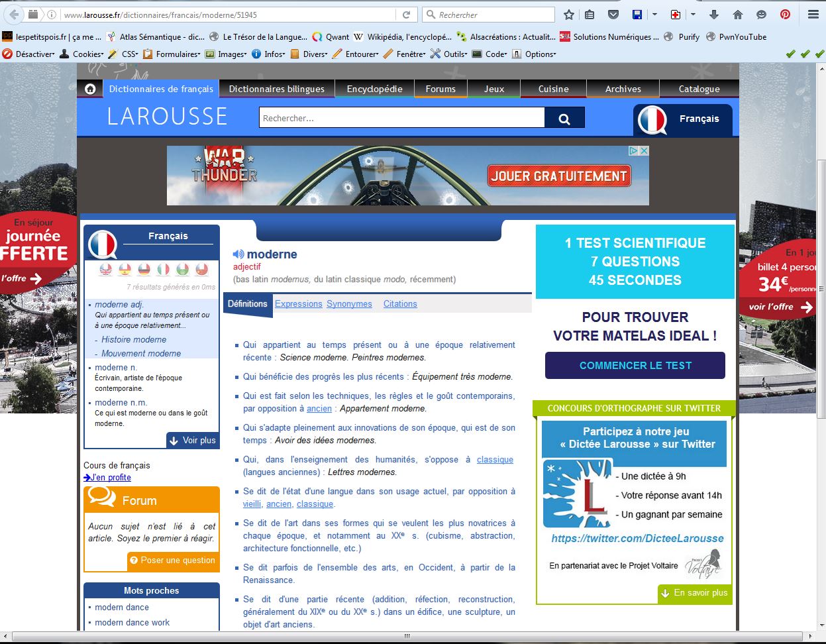Open the Infos developer dropdown
This screenshot has width=826, height=644.
(x=268, y=54)
